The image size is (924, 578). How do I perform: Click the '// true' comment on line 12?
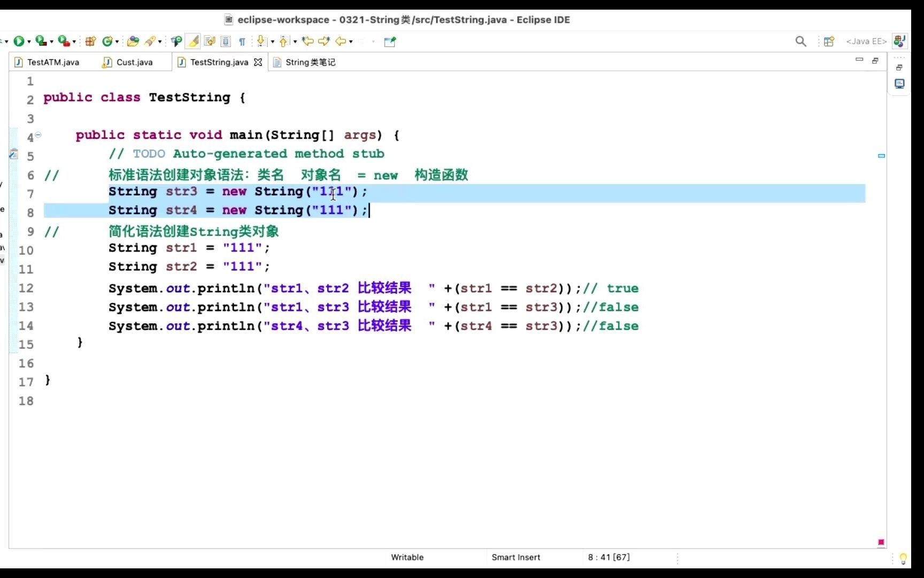pyautogui.click(x=611, y=288)
